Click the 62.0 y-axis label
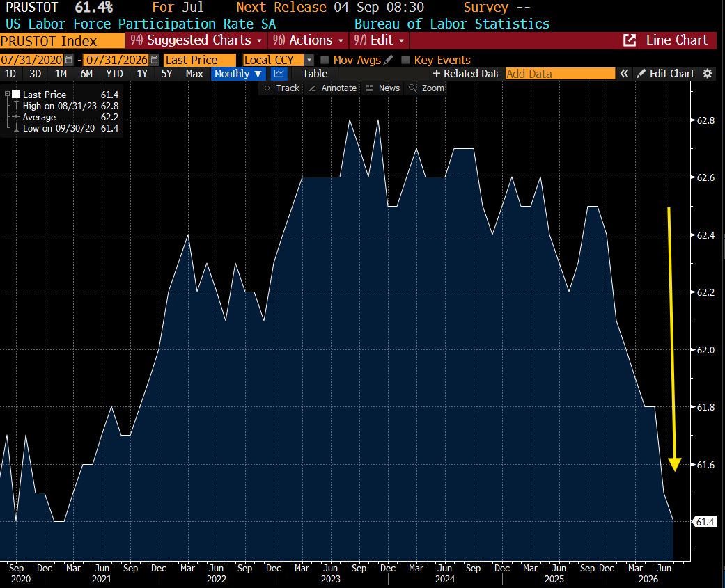Viewport: 725px width, 588px height. click(x=705, y=350)
